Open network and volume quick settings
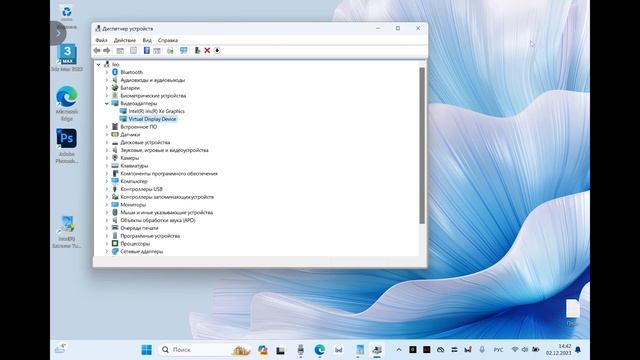The width and height of the screenshot is (640, 360). 525,350
